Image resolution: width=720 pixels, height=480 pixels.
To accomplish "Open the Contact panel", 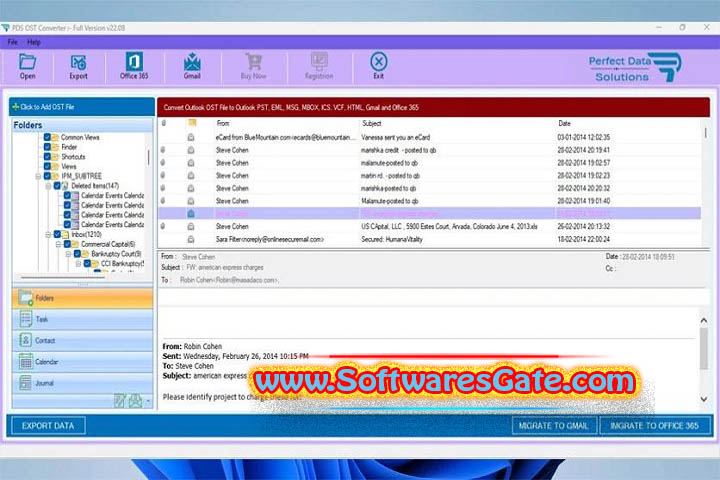I will (83, 340).
